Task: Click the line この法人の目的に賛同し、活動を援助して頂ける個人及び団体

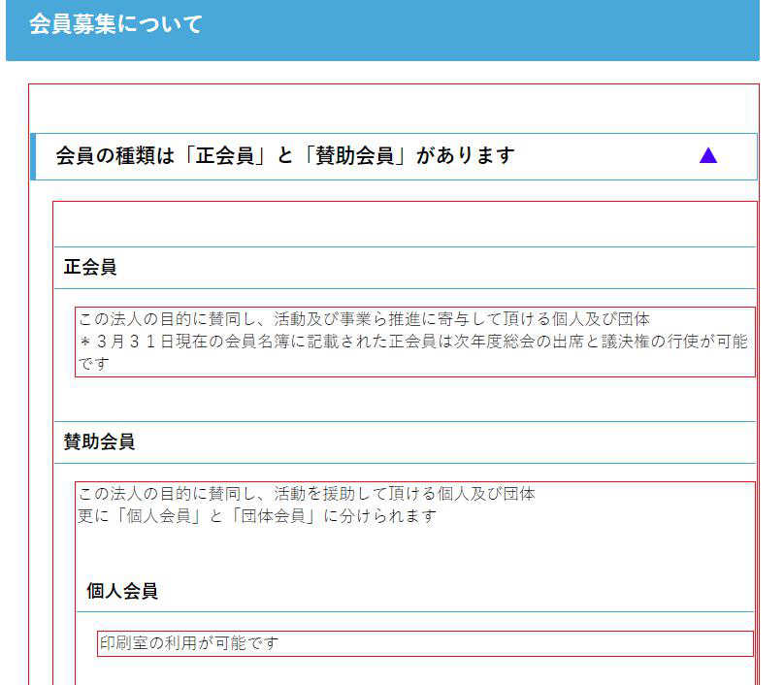Action: (x=307, y=494)
